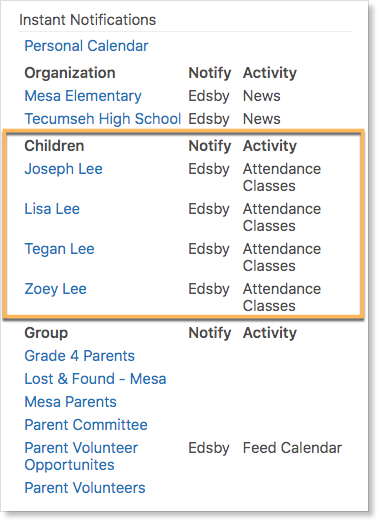
Task: Open Zoey Lee notification settings
Action: click(x=55, y=289)
